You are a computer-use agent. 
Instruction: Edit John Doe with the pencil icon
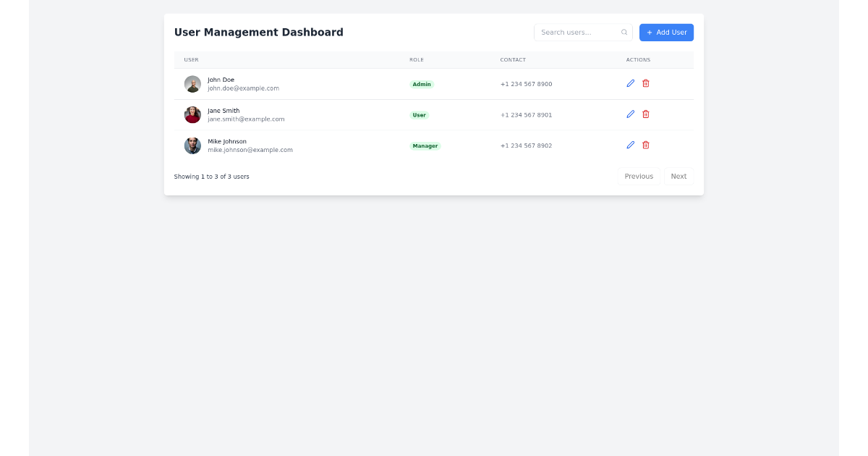coord(631,83)
